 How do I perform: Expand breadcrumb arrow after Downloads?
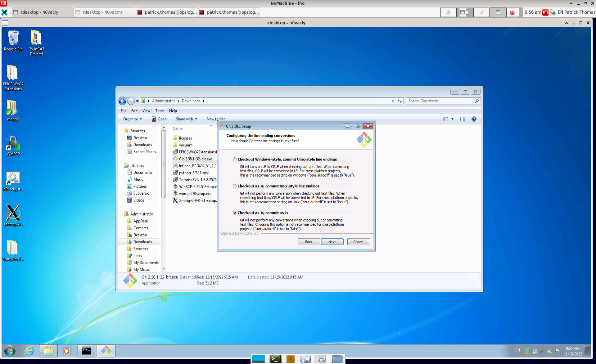tap(204, 101)
